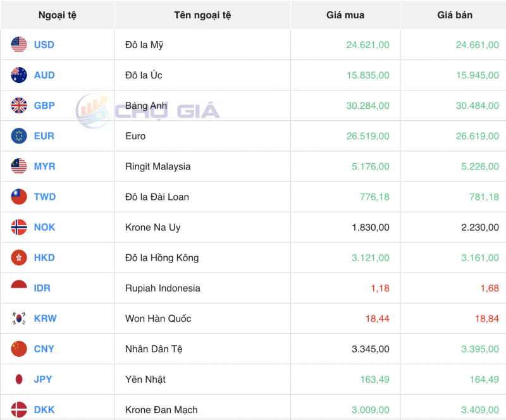
Task: Click the 'Tên ngoại tệ' column header
Action: [202, 15]
